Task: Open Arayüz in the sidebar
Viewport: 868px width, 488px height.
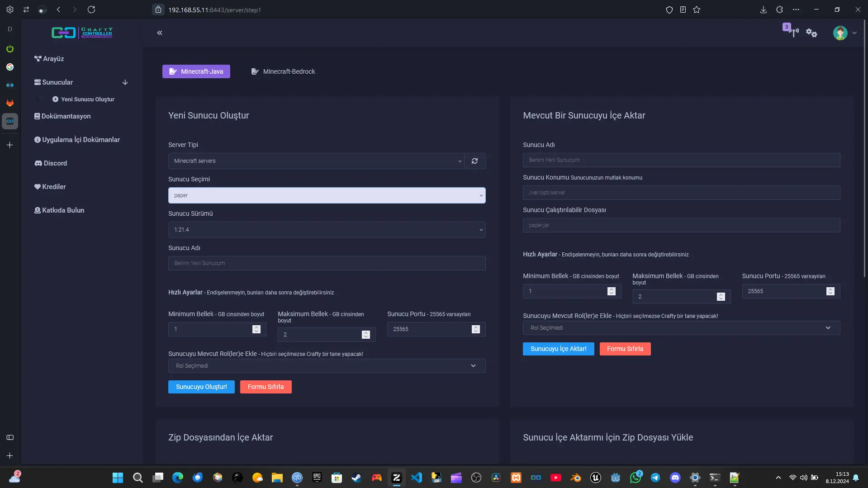Action: [x=49, y=59]
